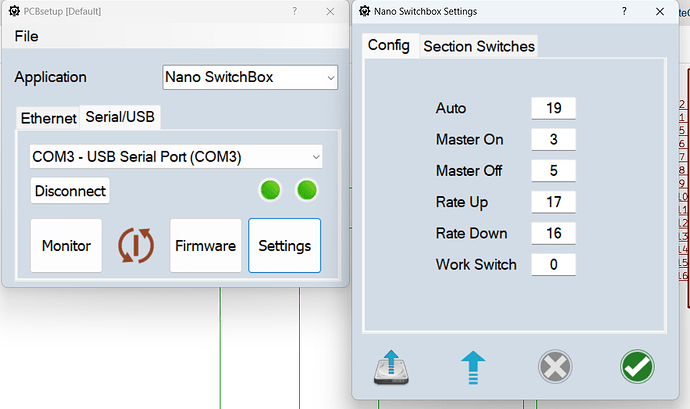Click the left green status indicator
The image size is (690, 409).
270,190
